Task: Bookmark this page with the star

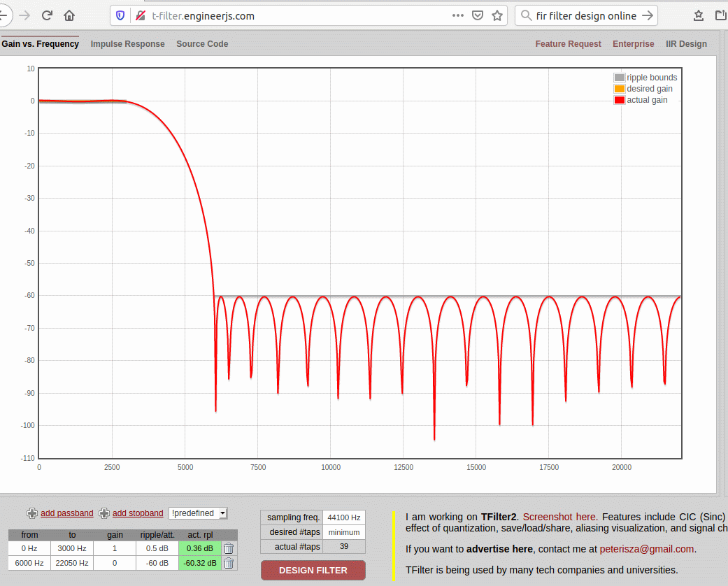Action: [497, 15]
